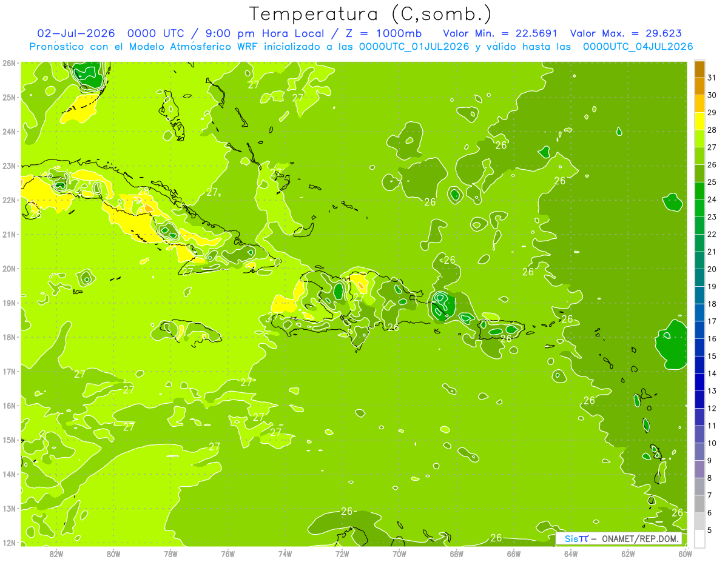Click longitude axis label '74W'

tap(285, 554)
